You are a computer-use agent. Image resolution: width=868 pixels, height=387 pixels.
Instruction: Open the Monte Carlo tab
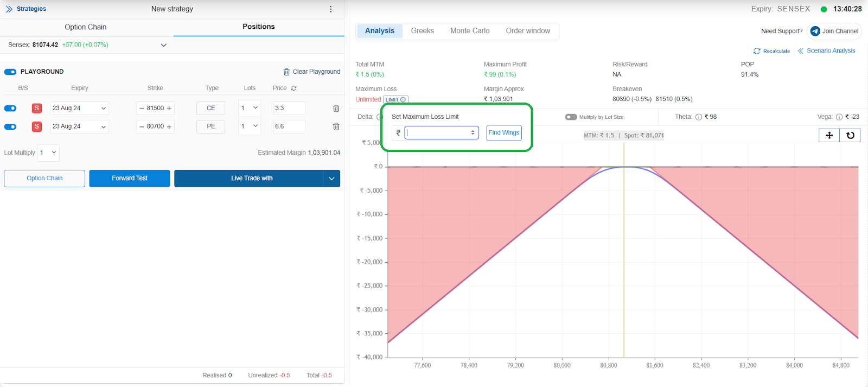click(470, 31)
